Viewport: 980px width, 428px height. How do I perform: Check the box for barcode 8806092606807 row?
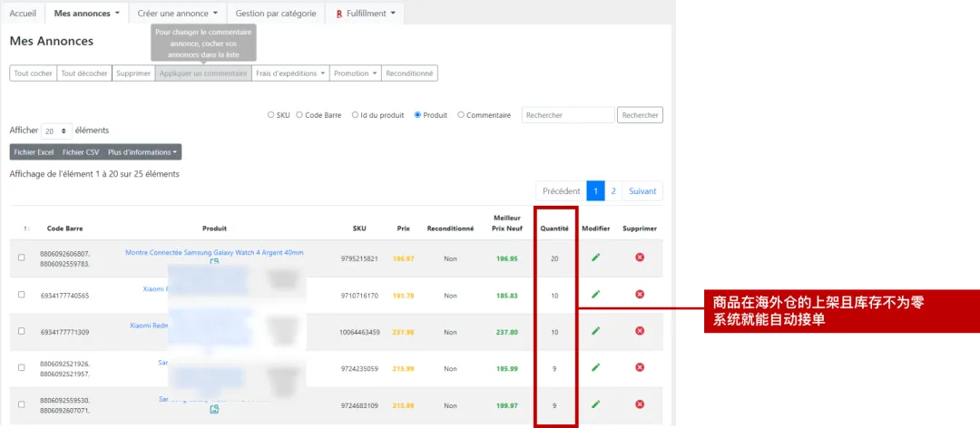pos(21,258)
